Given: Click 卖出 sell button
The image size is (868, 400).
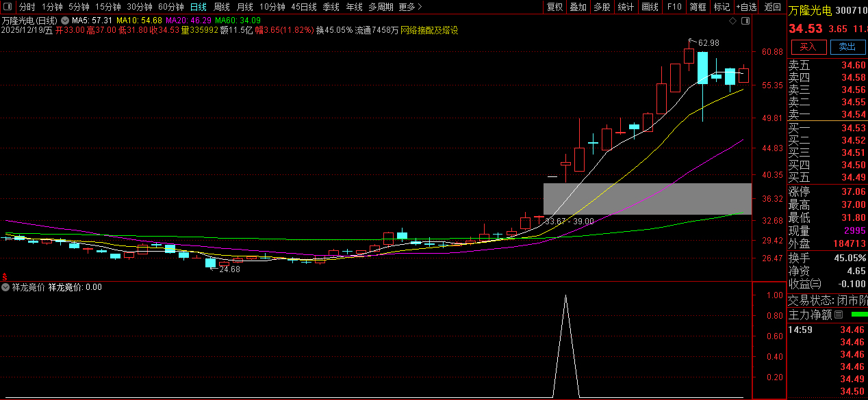Looking at the screenshot, I should (847, 46).
